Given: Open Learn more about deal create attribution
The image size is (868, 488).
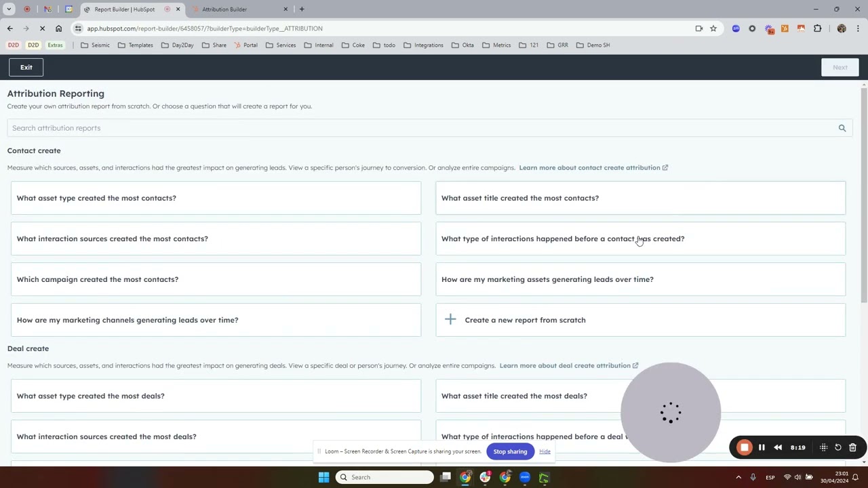Looking at the screenshot, I should (x=569, y=365).
